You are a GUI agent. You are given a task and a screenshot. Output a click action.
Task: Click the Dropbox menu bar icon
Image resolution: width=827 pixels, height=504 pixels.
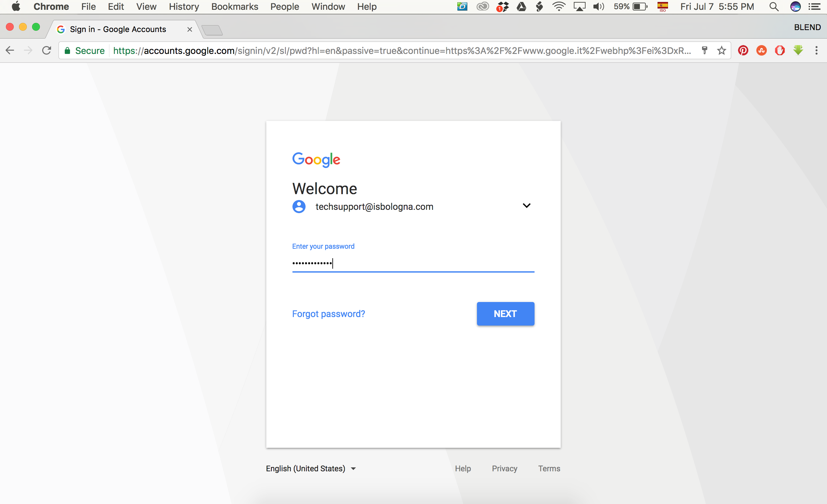tap(502, 7)
